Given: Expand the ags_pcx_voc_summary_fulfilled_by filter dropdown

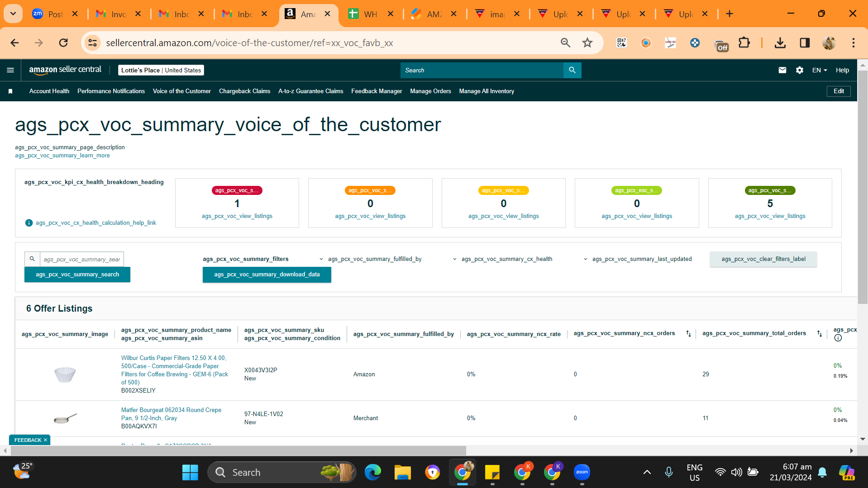Looking at the screenshot, I should 371,259.
